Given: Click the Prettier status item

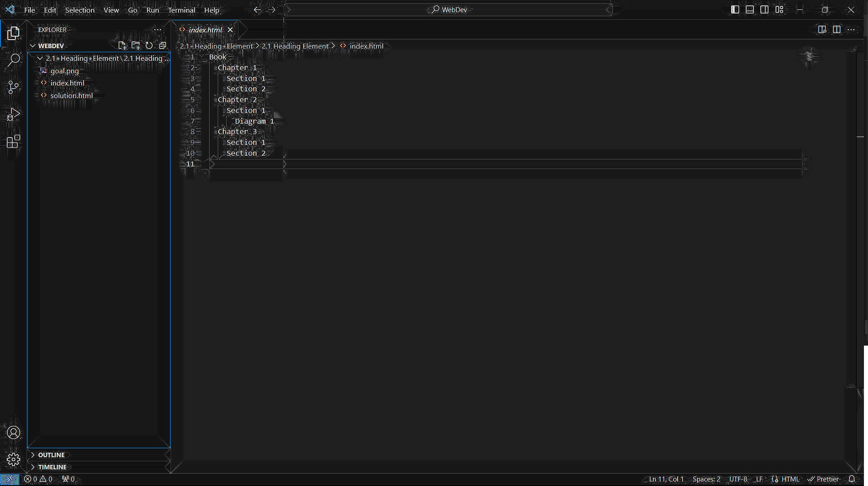Looking at the screenshot, I should click(823, 479).
